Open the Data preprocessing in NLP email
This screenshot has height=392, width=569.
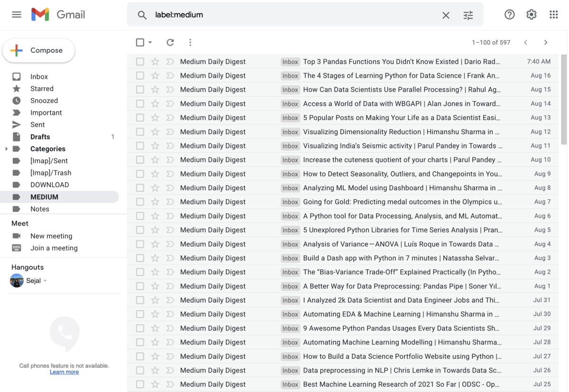pyautogui.click(x=343, y=370)
